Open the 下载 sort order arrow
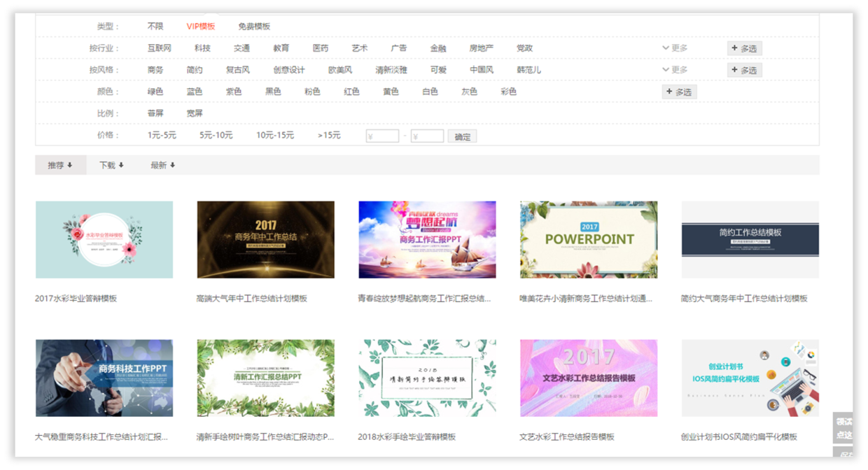The image size is (868, 470). click(111, 164)
